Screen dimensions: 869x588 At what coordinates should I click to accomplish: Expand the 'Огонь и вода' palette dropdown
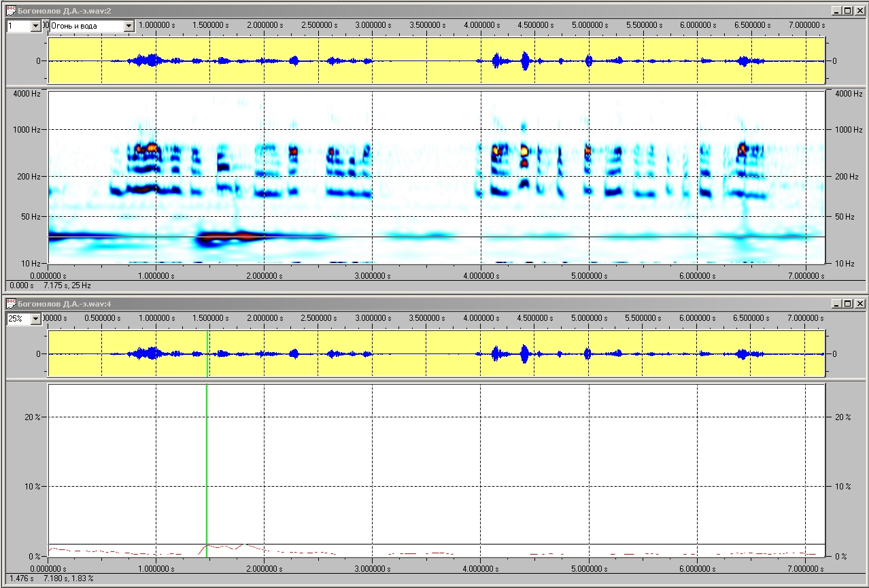click(129, 26)
